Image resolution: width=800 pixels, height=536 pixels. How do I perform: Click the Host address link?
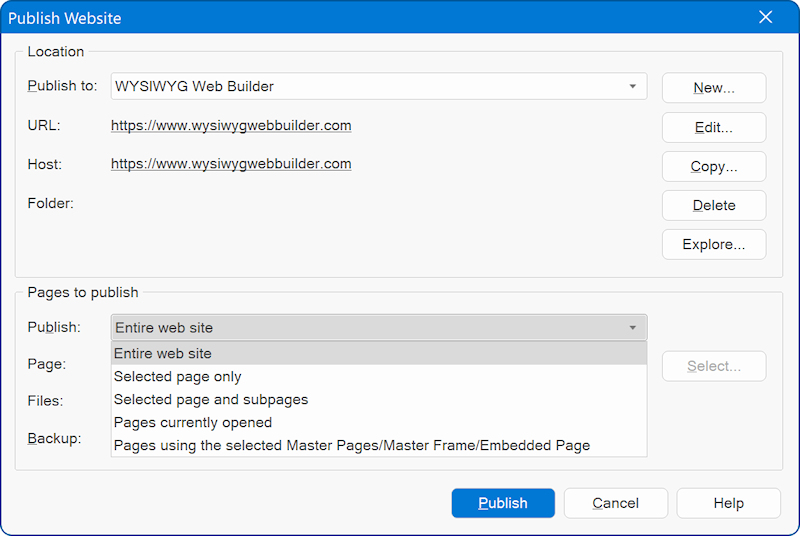(231, 164)
